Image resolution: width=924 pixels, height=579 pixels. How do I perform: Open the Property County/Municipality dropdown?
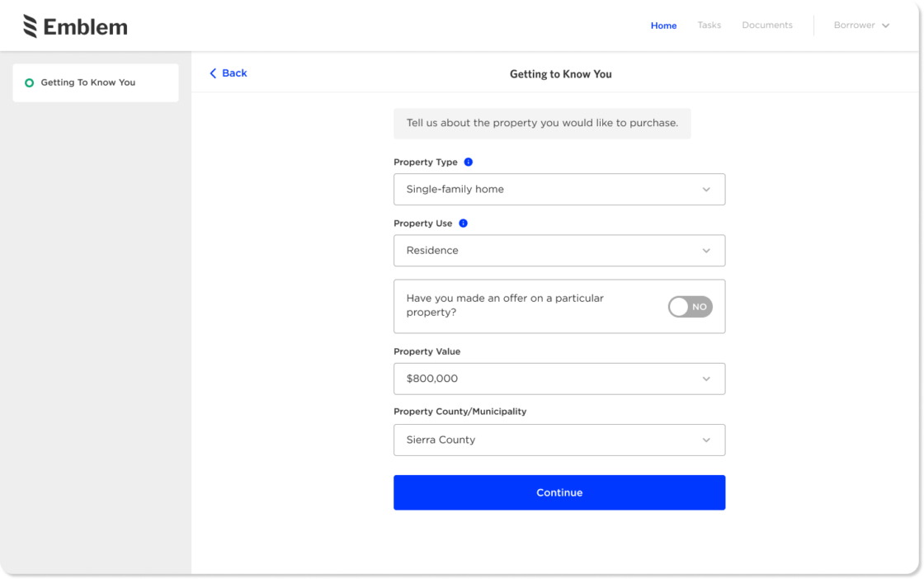pyautogui.click(x=559, y=440)
